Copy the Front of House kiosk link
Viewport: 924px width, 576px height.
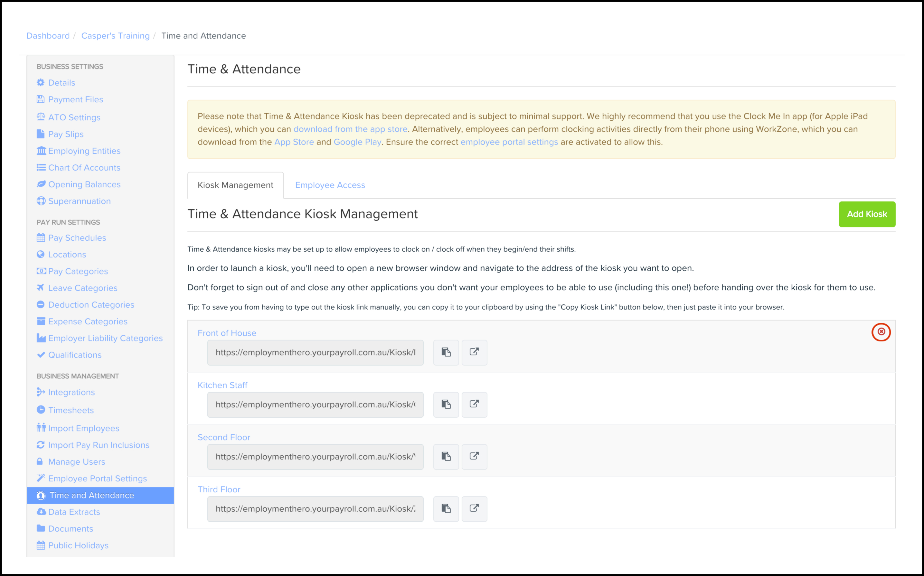tap(446, 352)
